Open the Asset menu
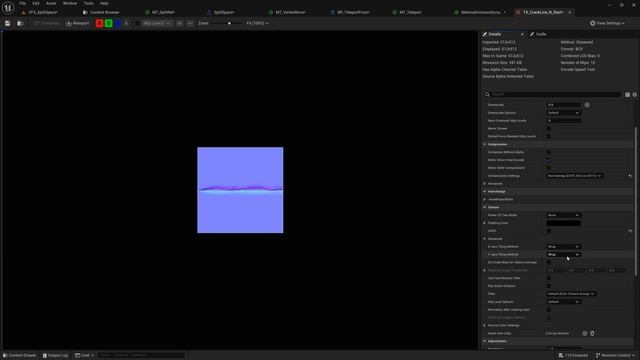640x360 pixels. tap(51, 3)
